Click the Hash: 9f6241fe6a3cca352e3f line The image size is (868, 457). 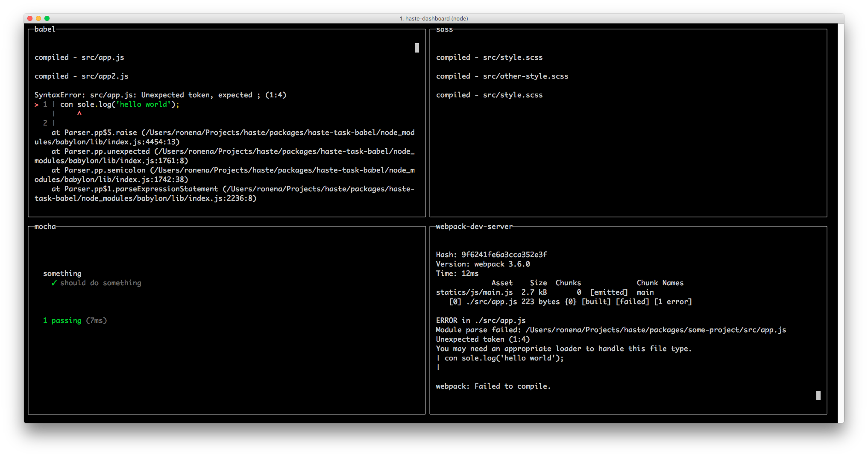(492, 255)
